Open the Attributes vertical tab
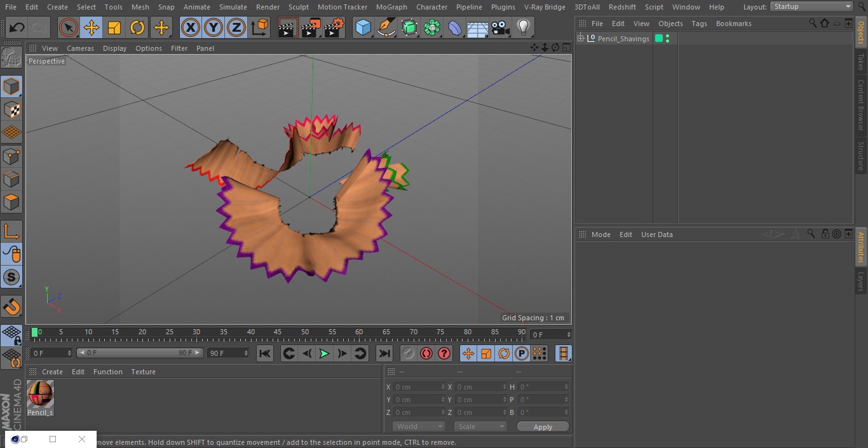Image resolution: width=868 pixels, height=448 pixels. (x=861, y=247)
